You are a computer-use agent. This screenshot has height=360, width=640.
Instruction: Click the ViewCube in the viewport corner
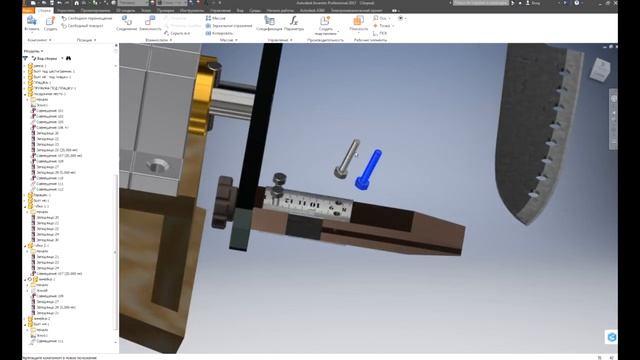tap(600, 69)
